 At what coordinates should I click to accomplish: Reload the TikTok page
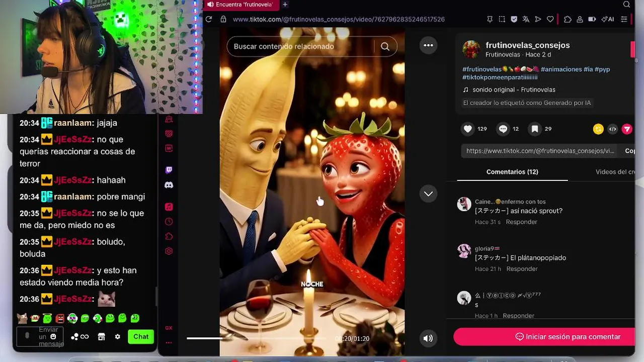click(x=209, y=19)
